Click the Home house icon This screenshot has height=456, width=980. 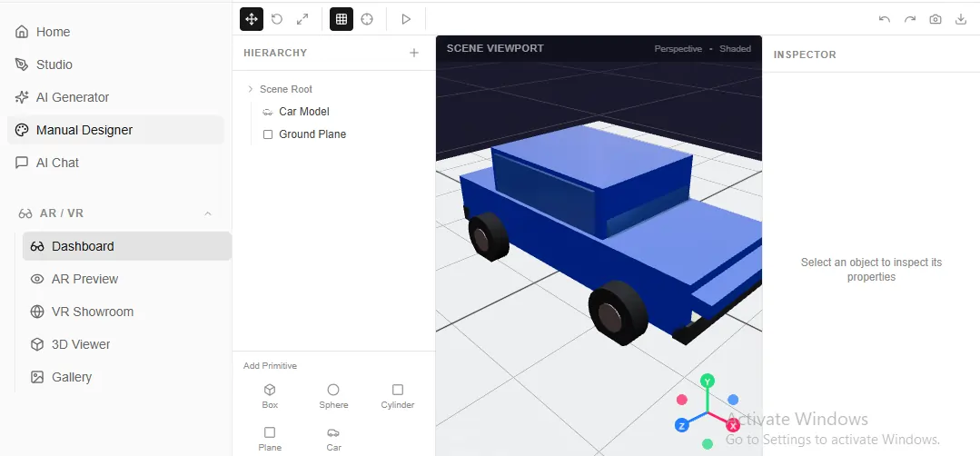click(22, 32)
